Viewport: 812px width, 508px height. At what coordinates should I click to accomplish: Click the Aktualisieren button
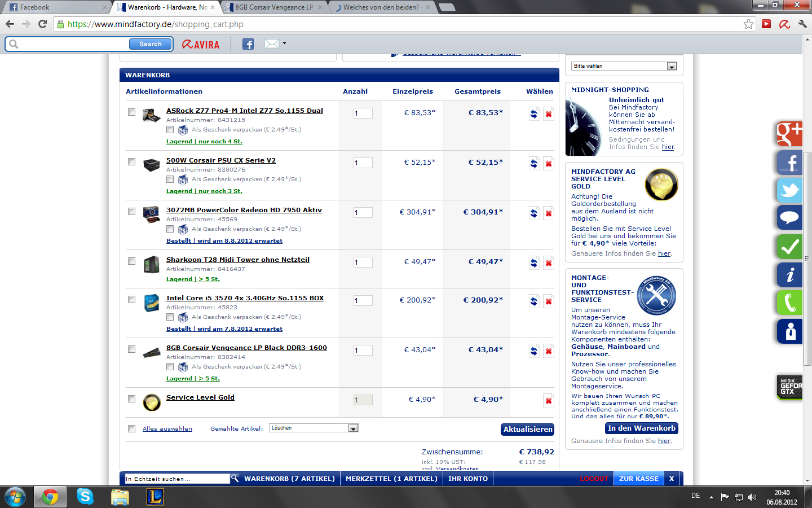point(528,430)
